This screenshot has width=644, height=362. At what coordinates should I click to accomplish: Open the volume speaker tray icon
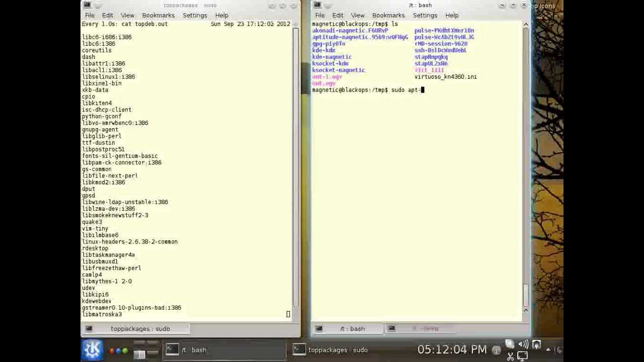(523, 344)
